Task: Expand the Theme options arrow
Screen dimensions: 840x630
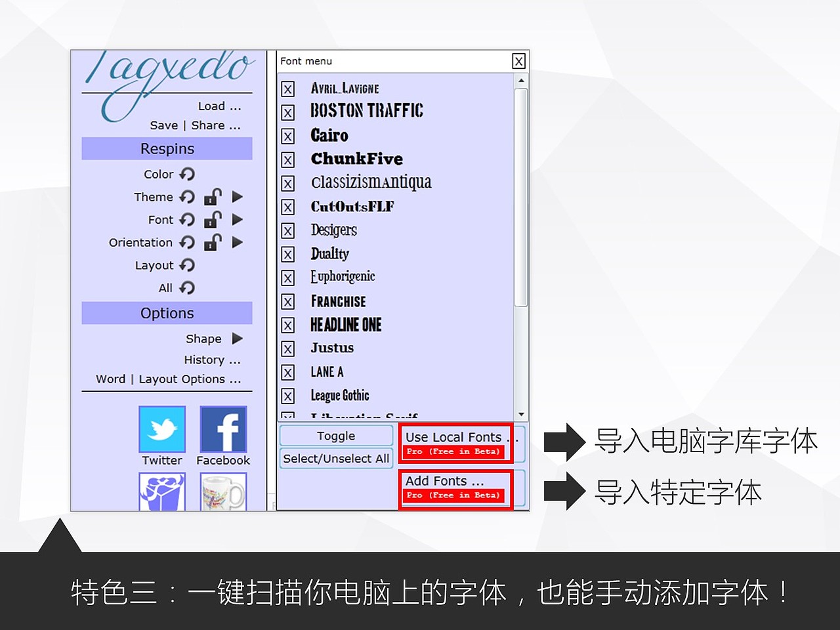Action: [x=237, y=197]
